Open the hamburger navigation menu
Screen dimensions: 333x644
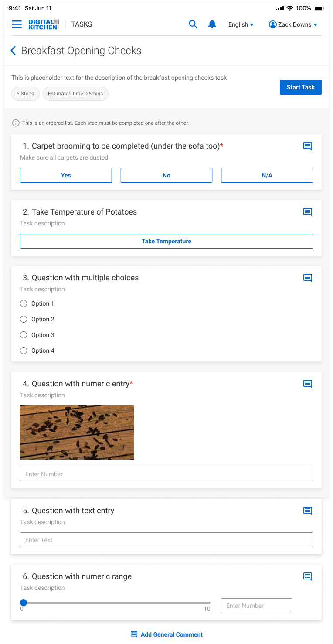pyautogui.click(x=17, y=24)
